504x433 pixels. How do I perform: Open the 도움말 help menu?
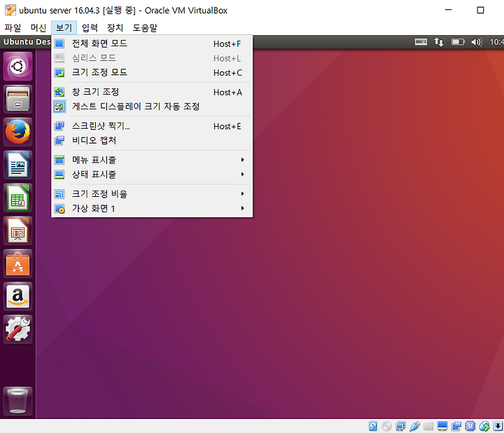(x=145, y=28)
